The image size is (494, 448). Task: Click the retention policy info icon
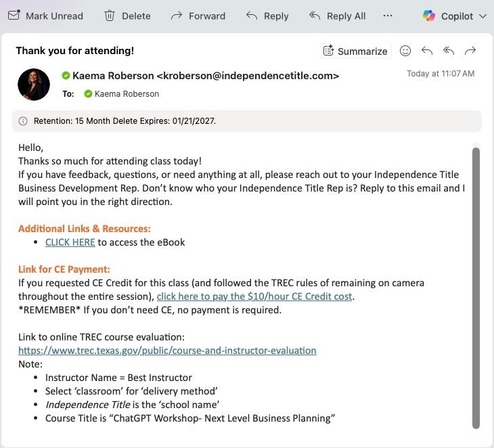point(23,121)
